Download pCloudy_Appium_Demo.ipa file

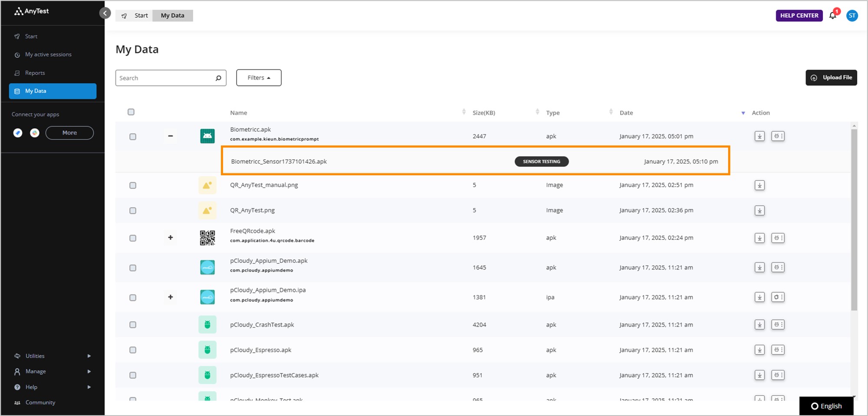click(x=759, y=297)
